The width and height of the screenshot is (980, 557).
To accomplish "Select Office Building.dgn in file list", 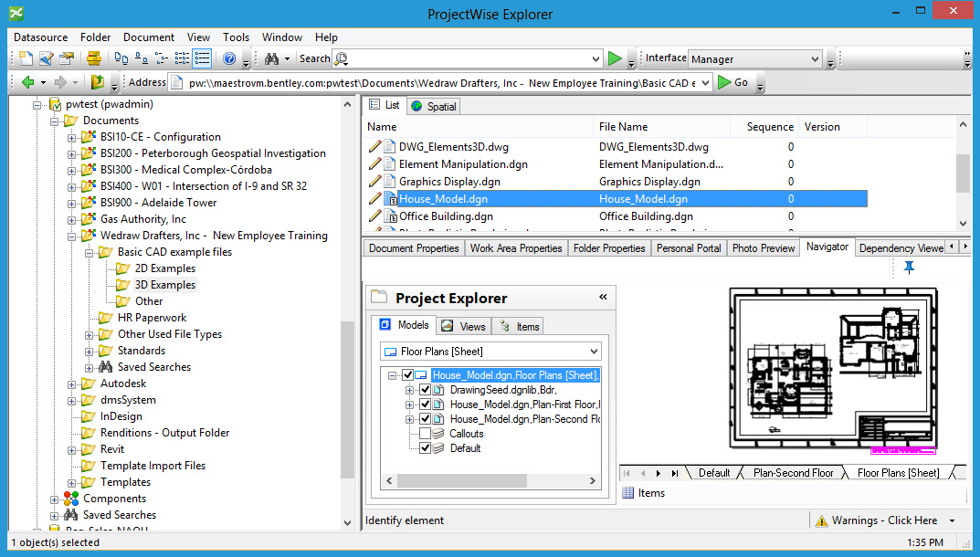I will click(x=446, y=216).
